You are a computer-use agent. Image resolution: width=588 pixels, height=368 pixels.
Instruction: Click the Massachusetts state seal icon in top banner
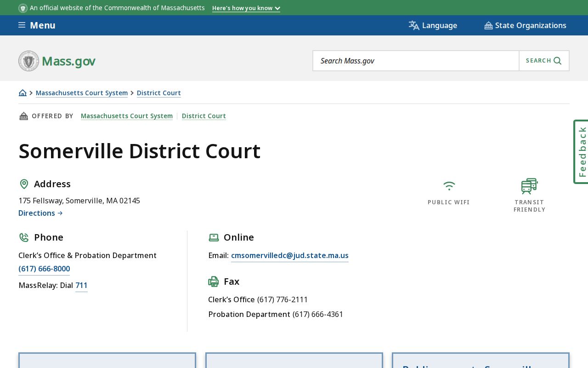[23, 8]
